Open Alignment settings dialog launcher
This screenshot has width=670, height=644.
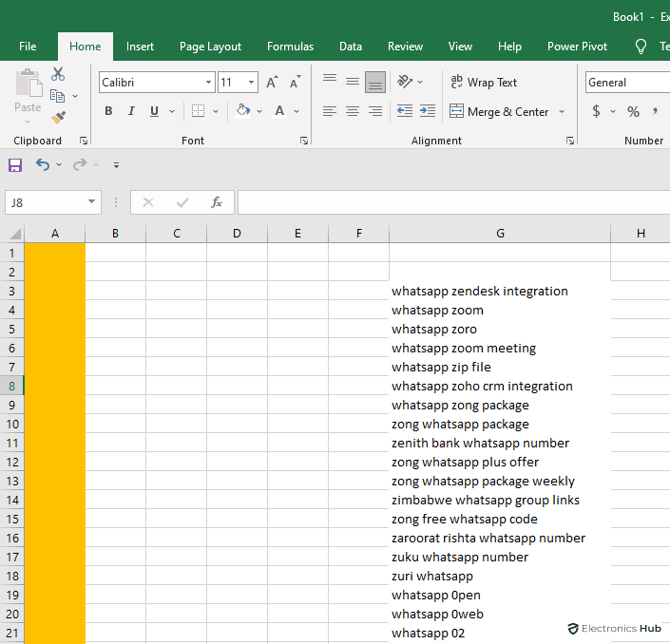[x=570, y=141]
